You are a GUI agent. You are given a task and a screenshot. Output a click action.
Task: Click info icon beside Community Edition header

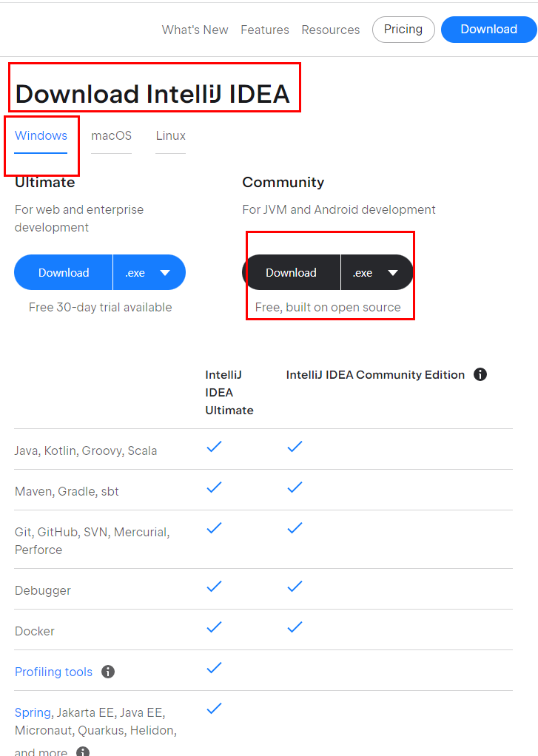[480, 374]
